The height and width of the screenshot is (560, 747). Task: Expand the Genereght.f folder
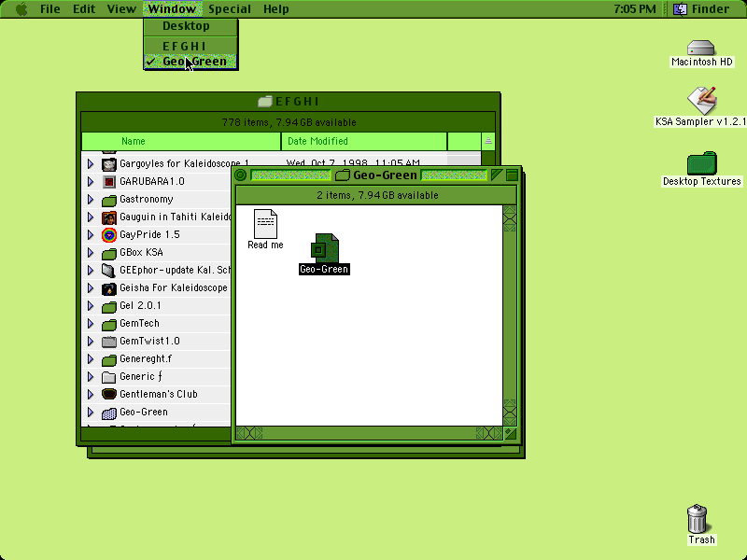(x=91, y=359)
